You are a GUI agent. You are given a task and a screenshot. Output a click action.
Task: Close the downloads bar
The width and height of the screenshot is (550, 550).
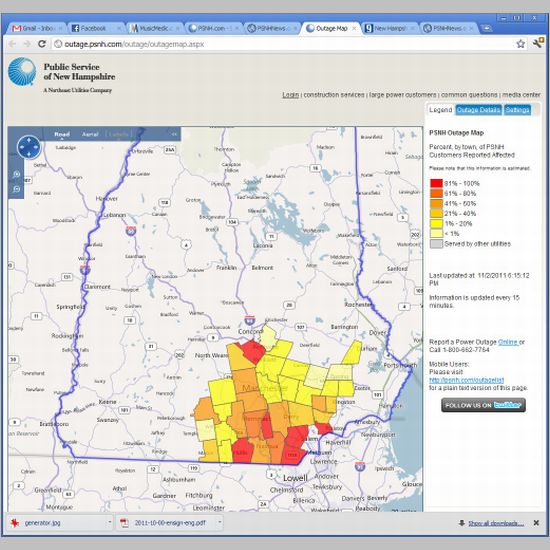coord(536,523)
